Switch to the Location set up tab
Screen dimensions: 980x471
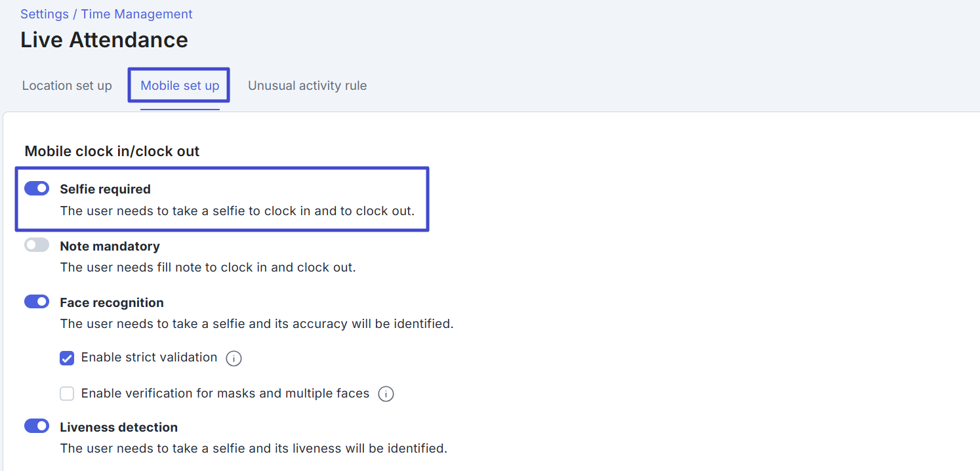point(67,86)
